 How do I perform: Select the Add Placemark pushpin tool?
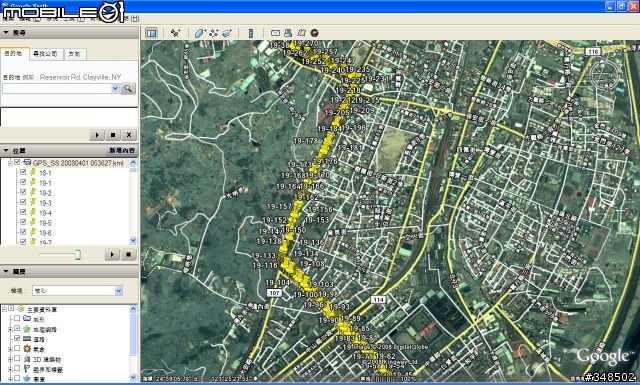click(x=176, y=33)
